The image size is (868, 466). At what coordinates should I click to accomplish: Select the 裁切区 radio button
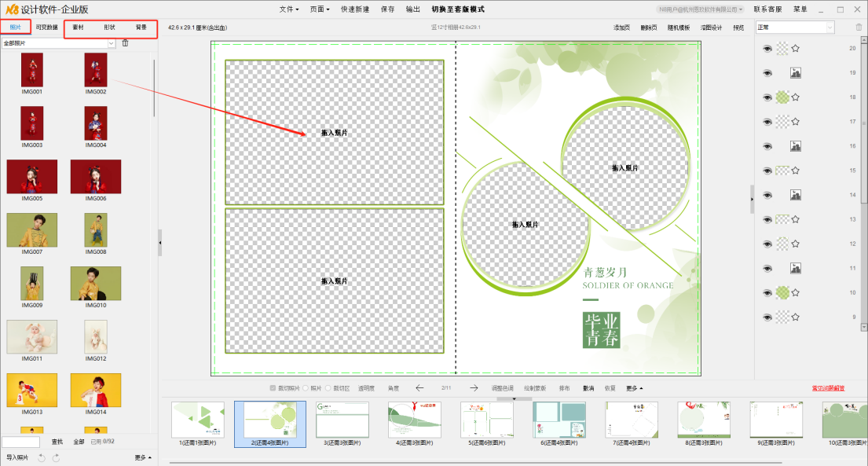coord(328,388)
